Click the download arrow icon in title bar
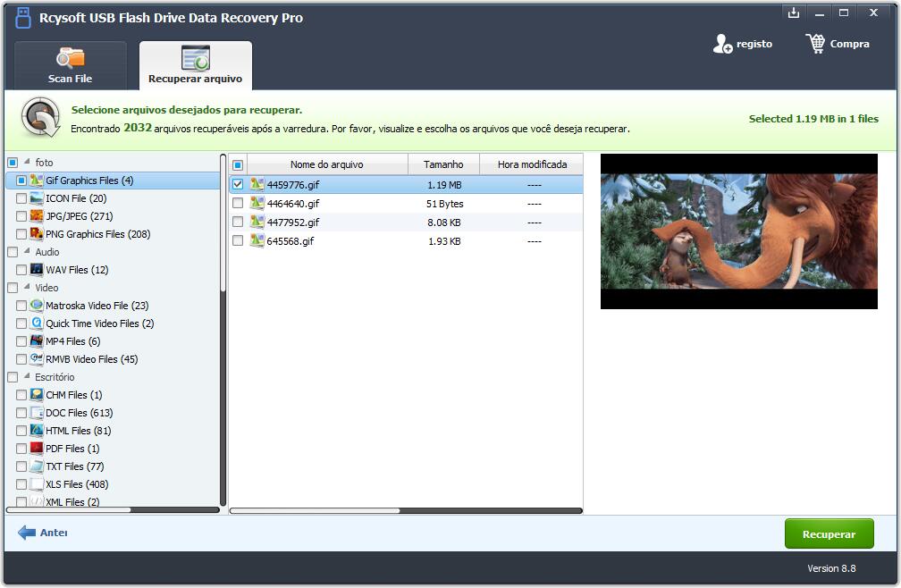901x588 pixels. [x=794, y=13]
